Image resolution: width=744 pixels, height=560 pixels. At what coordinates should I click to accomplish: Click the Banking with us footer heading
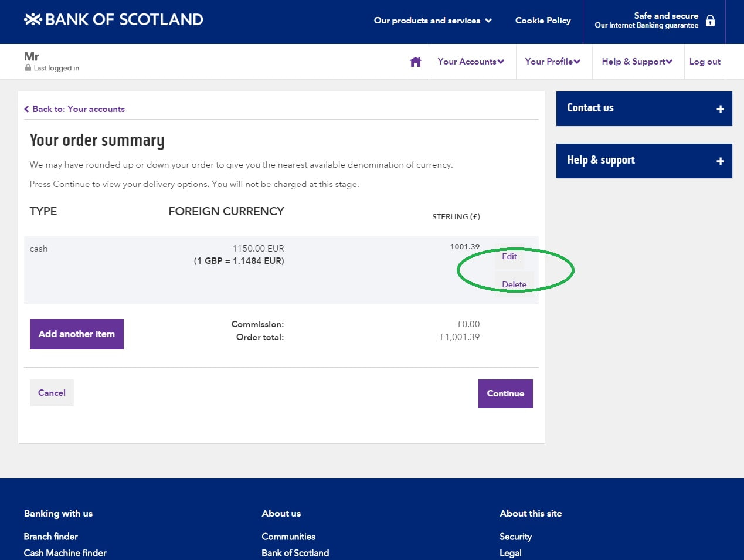coord(58,514)
